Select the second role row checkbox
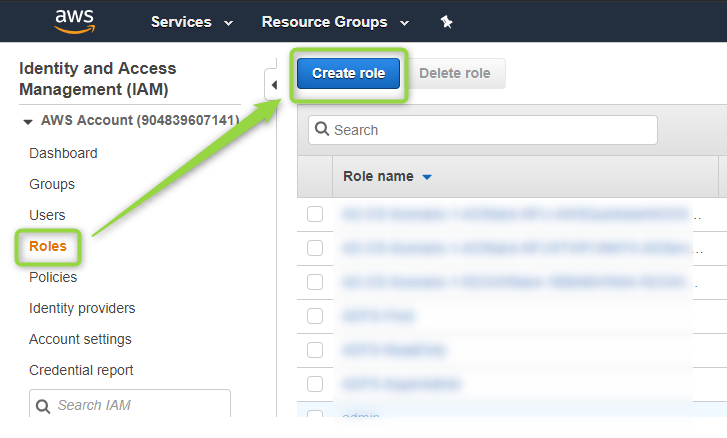Image resolution: width=727 pixels, height=438 pixels. pyautogui.click(x=315, y=248)
